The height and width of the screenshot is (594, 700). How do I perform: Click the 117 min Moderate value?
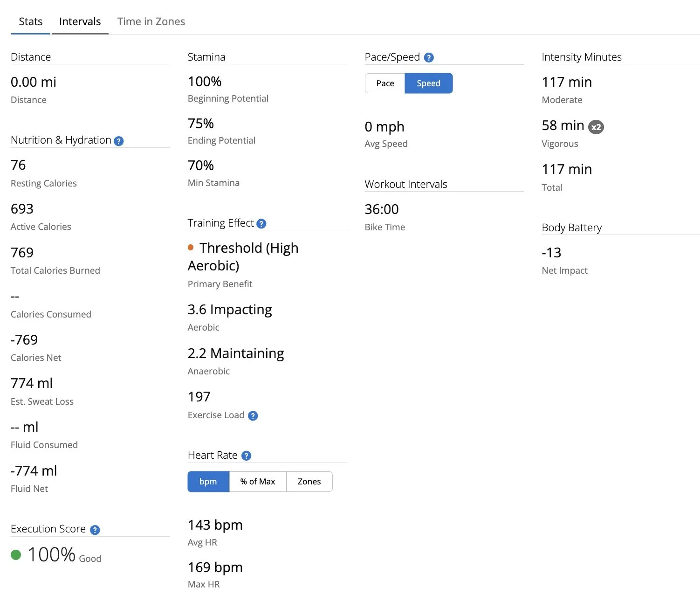coord(567,82)
